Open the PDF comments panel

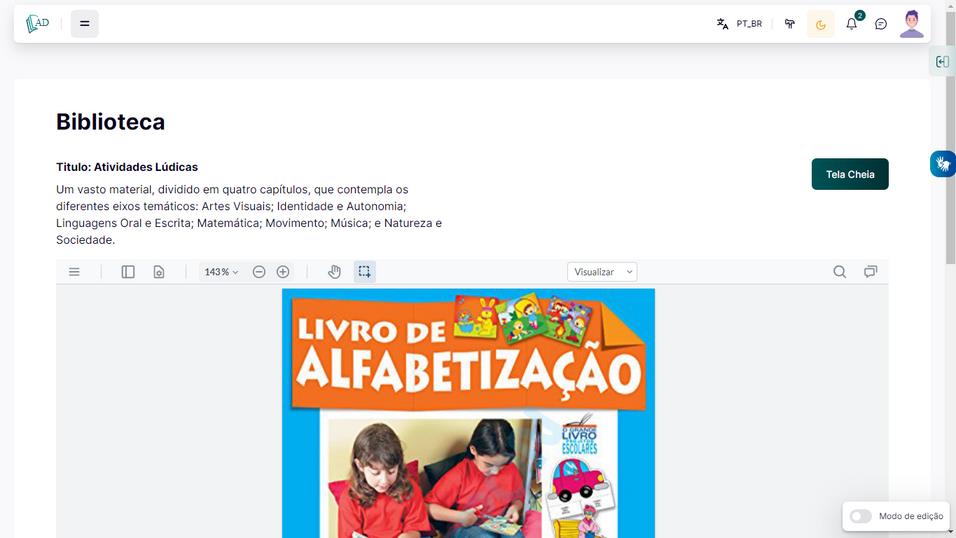click(871, 272)
